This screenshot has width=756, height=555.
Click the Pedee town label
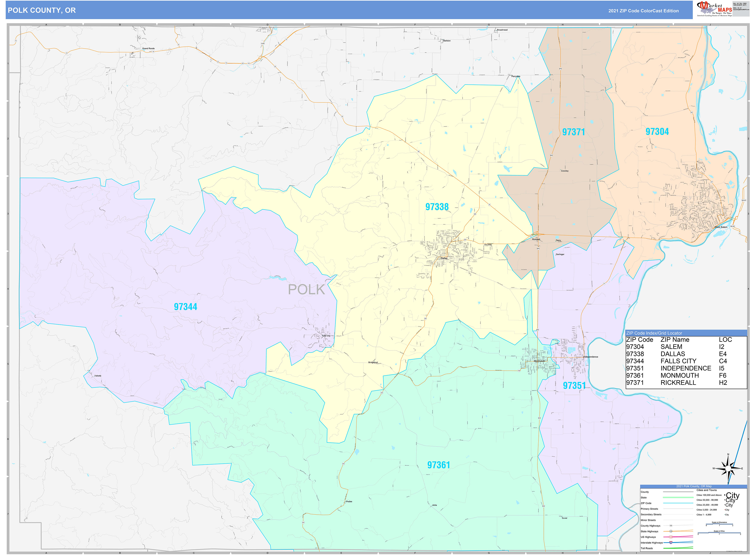349,502
